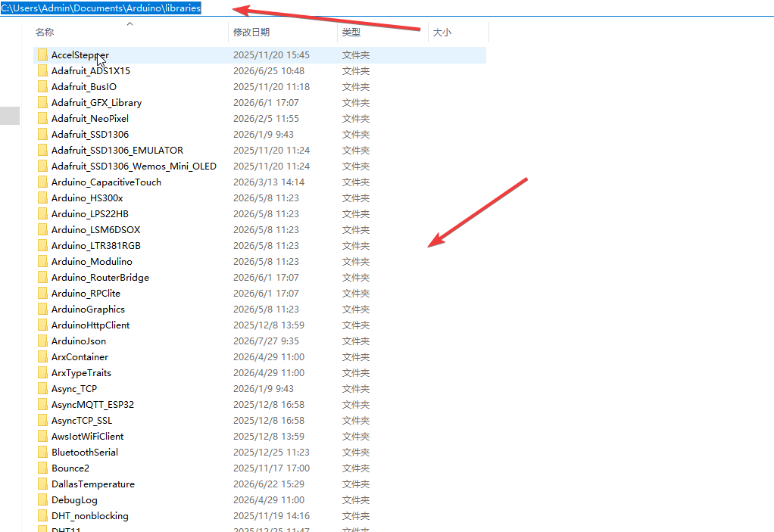Click the Arduino_CapacitiveTouch folder icon

pos(43,182)
